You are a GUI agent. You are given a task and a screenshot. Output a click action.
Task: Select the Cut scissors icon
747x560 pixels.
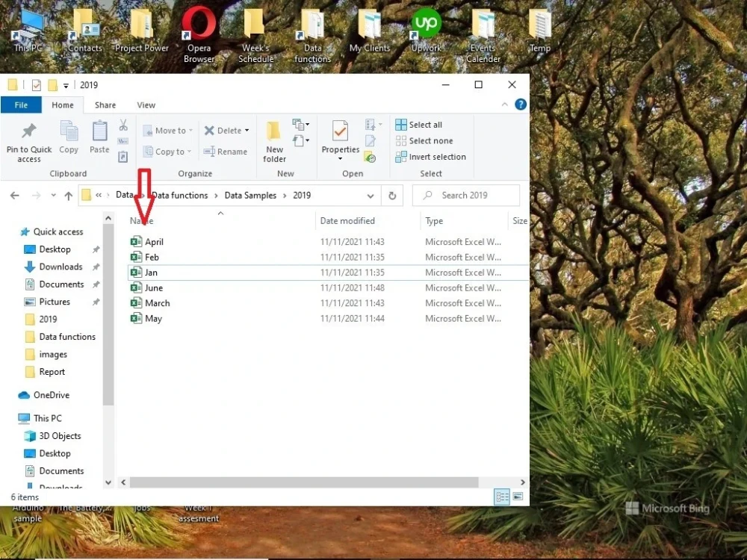click(123, 127)
